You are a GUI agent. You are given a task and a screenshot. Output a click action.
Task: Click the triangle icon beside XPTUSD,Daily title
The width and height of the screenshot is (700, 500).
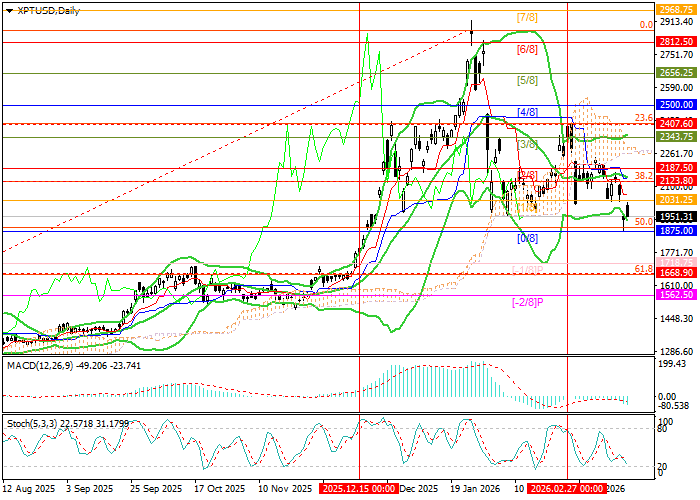coord(8,10)
